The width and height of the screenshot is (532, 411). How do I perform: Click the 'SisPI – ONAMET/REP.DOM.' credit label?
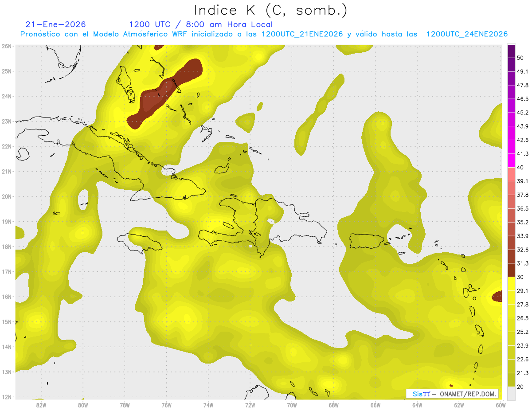pyautogui.click(x=452, y=394)
